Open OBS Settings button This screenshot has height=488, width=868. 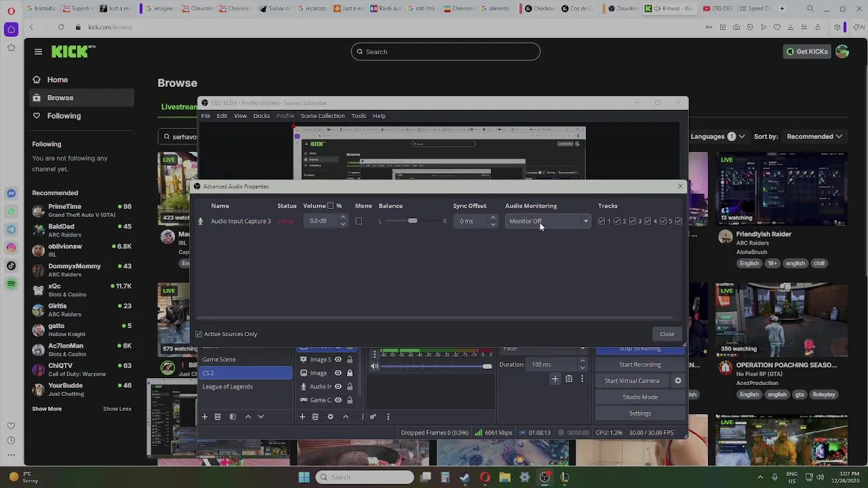tap(639, 413)
